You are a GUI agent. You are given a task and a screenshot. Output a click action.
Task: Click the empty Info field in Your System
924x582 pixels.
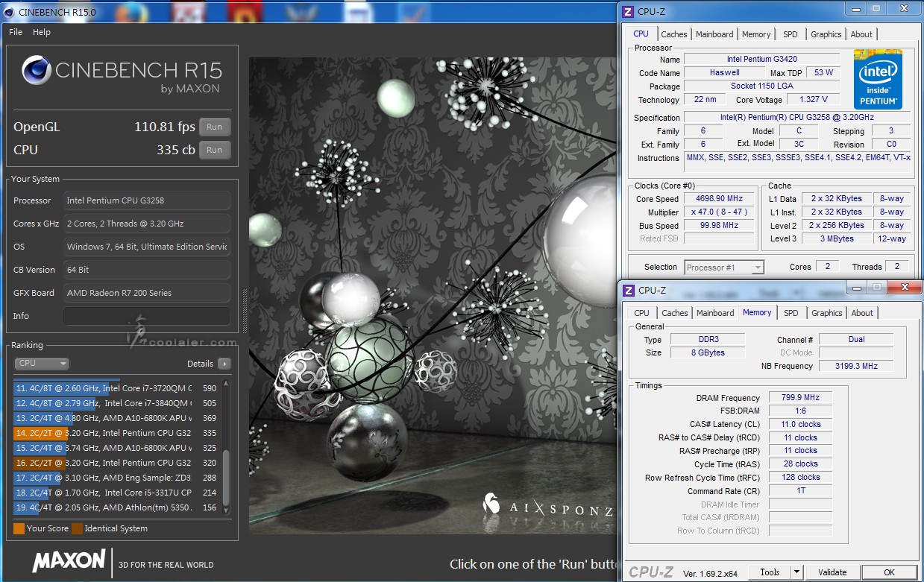point(146,316)
